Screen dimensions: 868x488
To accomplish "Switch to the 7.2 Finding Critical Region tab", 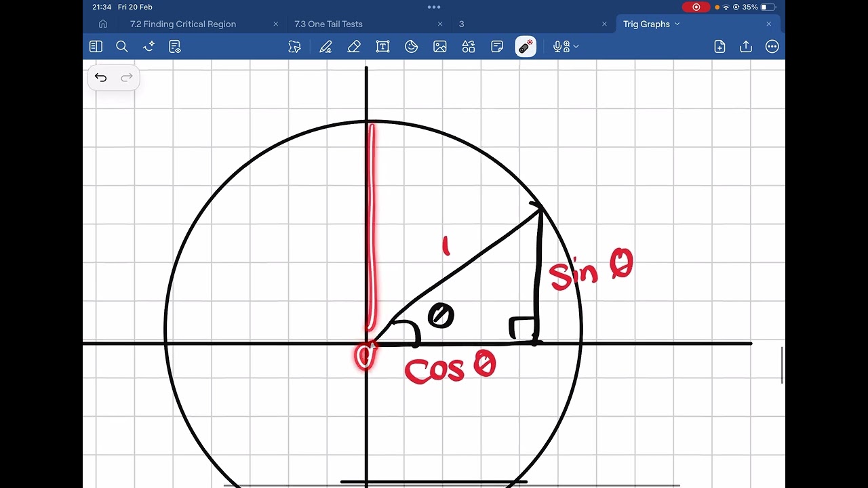I will click(x=183, y=24).
